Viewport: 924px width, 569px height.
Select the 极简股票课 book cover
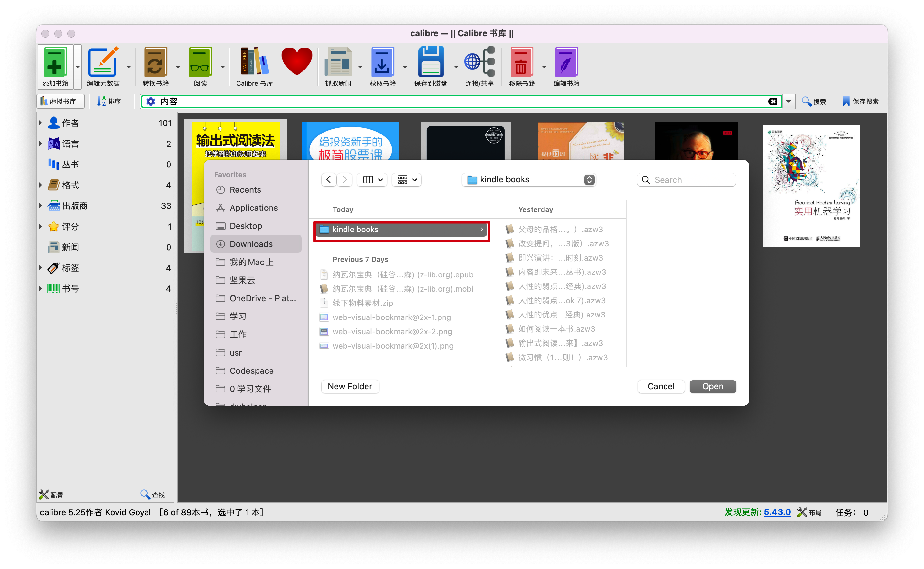pyautogui.click(x=351, y=140)
